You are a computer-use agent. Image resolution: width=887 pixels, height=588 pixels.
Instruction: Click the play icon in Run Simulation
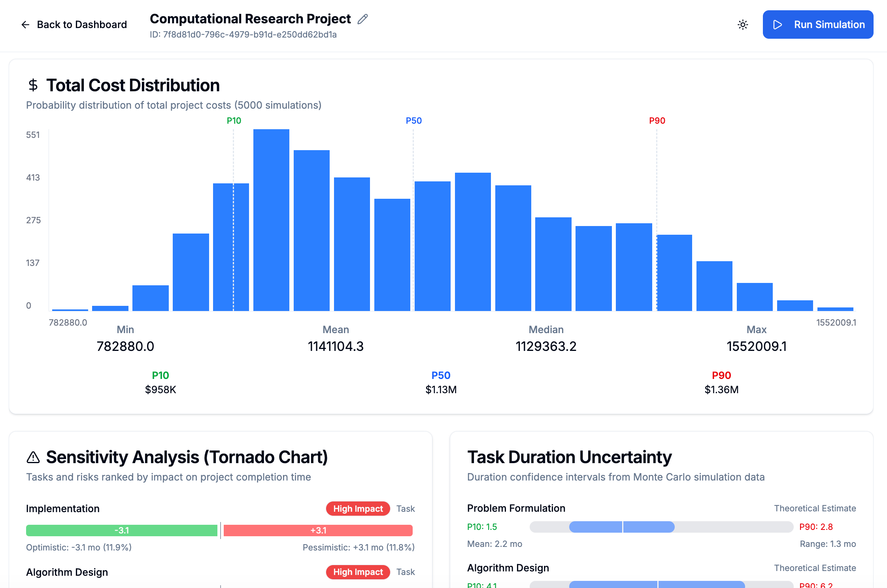click(777, 24)
